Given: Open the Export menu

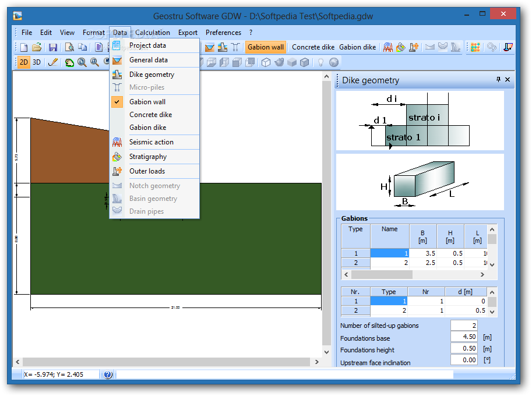Looking at the screenshot, I should 188,33.
